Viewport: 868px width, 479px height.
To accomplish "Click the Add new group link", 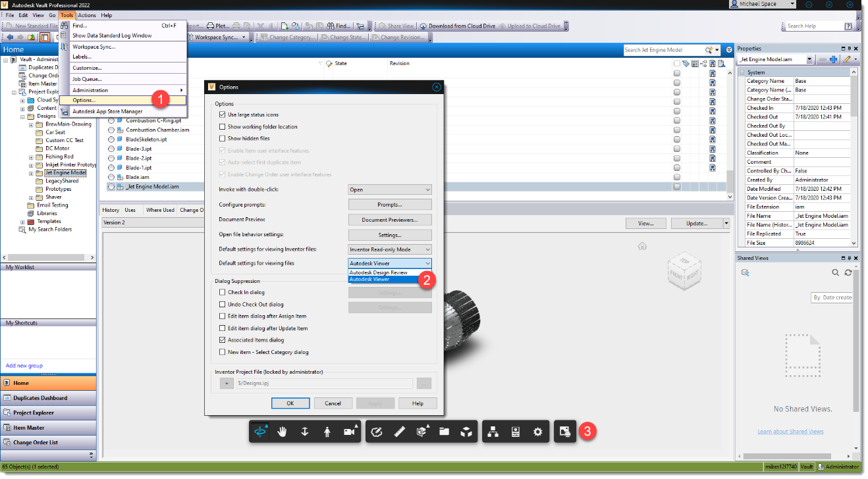I will pyautogui.click(x=24, y=366).
